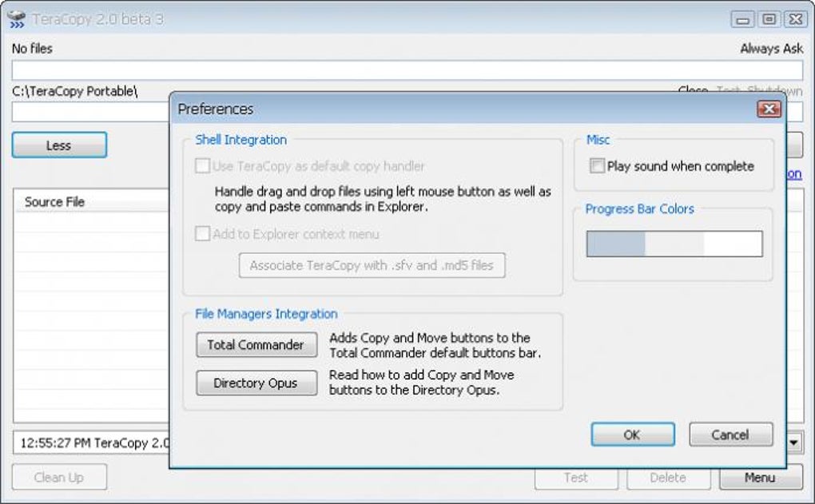The height and width of the screenshot is (504, 815).
Task: Minimize the TeraCopy window
Action: [742, 20]
